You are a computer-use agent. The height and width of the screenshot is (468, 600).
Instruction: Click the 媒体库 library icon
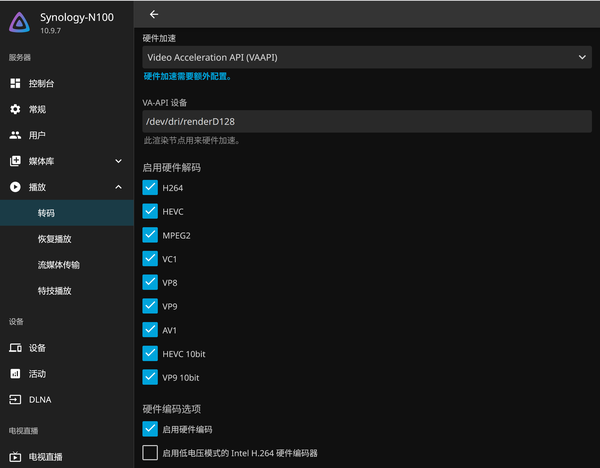pos(15,161)
